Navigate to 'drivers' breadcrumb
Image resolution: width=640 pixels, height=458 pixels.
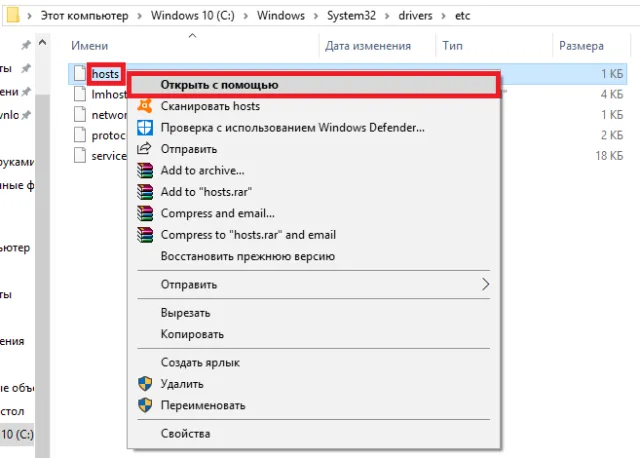click(x=415, y=16)
